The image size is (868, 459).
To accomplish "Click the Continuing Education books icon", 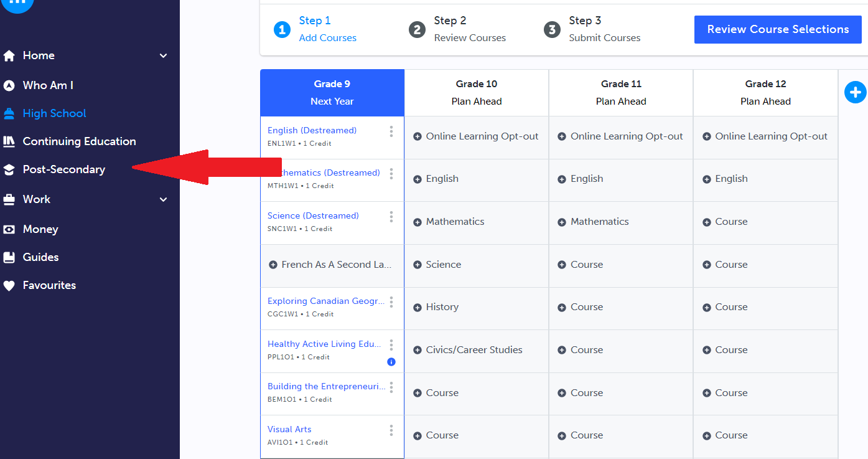I will point(9,141).
